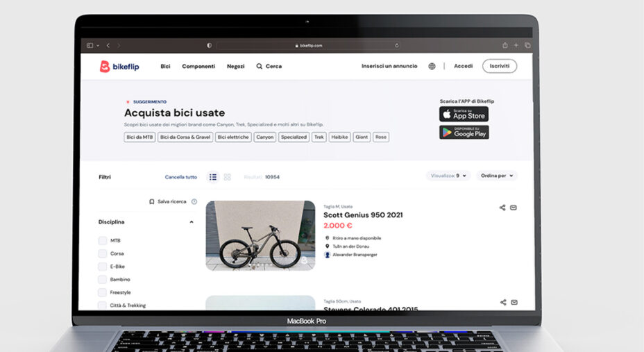
Task: Switch to grid view icon
Action: 228,177
